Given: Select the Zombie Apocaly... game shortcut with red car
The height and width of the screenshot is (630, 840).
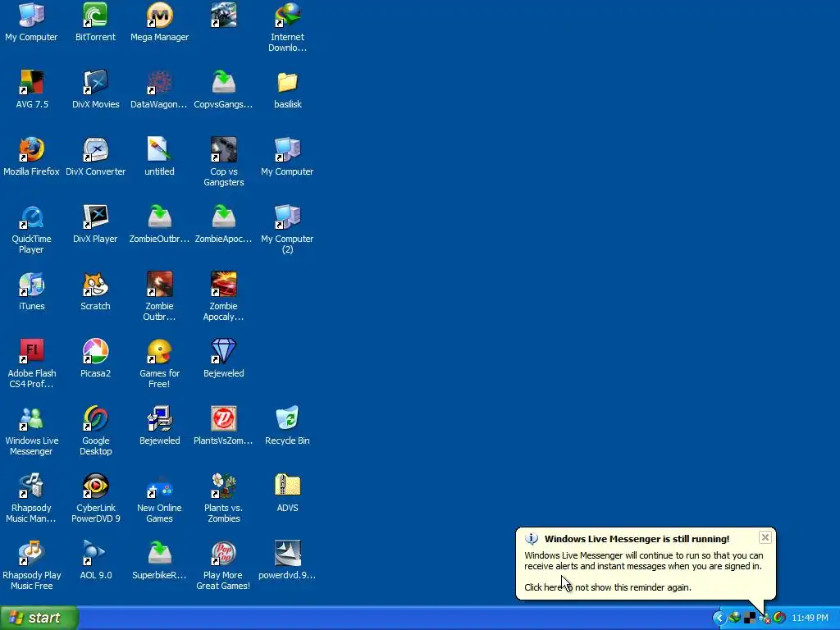Looking at the screenshot, I should [x=223, y=297].
